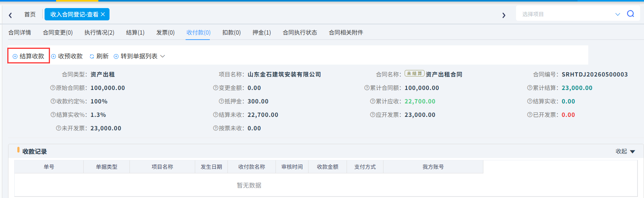Click the 累计结算 value 23,000.00

tap(577, 88)
